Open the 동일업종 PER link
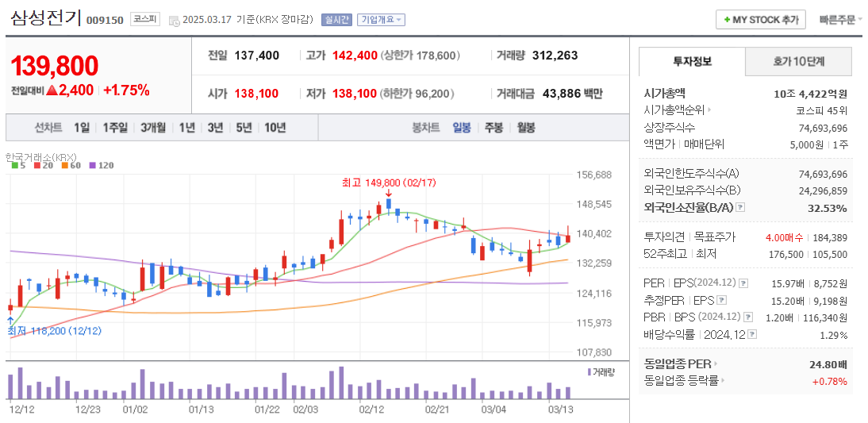Image resolution: width=868 pixels, height=423 pixels. [678, 364]
